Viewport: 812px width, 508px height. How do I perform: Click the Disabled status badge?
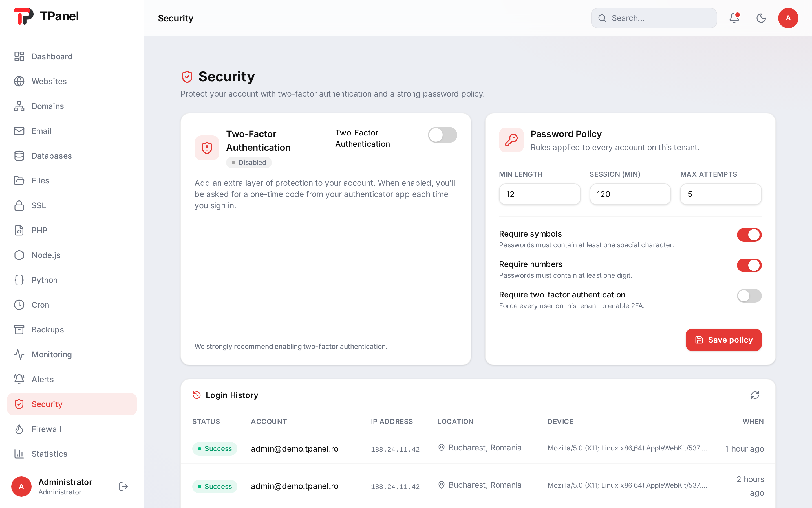tap(249, 163)
